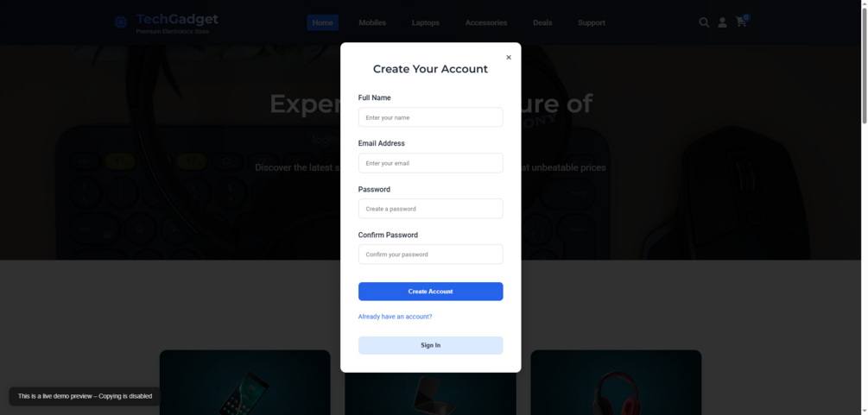This screenshot has height=415, width=868.
Task: Click into the Email Address field
Action: [431, 163]
